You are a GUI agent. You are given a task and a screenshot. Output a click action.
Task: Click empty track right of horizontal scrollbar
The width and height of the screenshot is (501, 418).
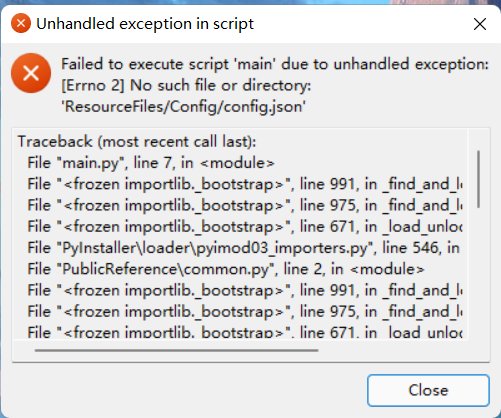(x=393, y=350)
